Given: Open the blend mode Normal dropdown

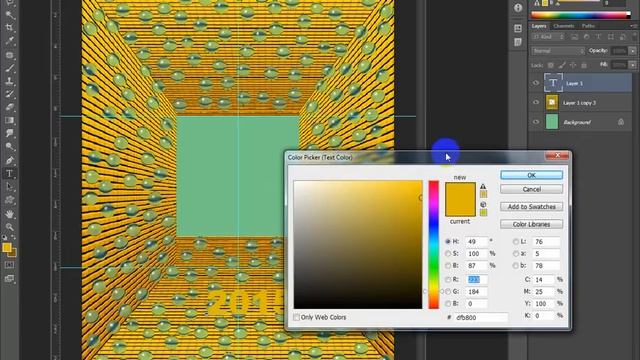Looking at the screenshot, I should tap(558, 51).
